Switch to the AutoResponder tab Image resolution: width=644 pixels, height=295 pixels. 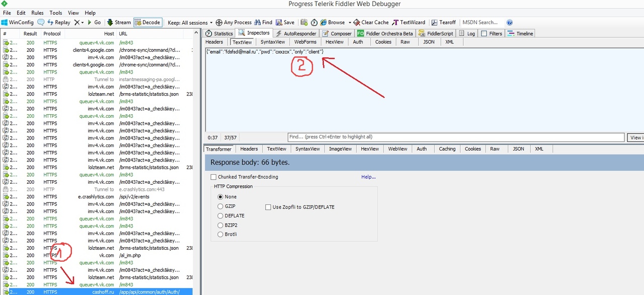(296, 34)
